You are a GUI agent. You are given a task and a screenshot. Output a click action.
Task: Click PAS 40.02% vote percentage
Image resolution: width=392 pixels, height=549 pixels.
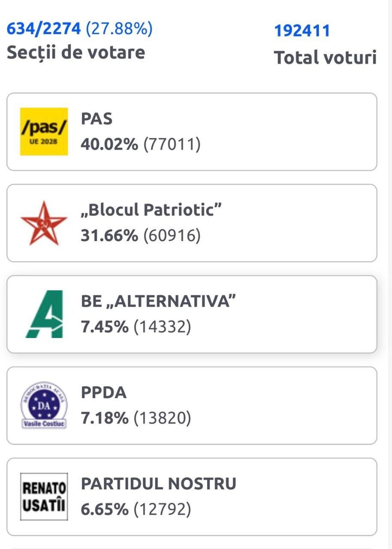point(109,145)
